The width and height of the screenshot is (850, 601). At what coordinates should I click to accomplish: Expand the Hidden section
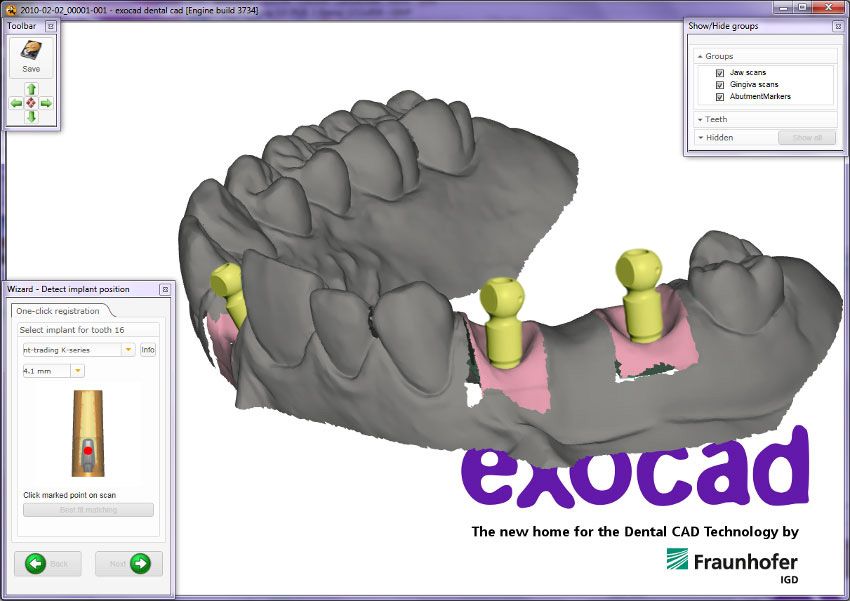(x=700, y=138)
